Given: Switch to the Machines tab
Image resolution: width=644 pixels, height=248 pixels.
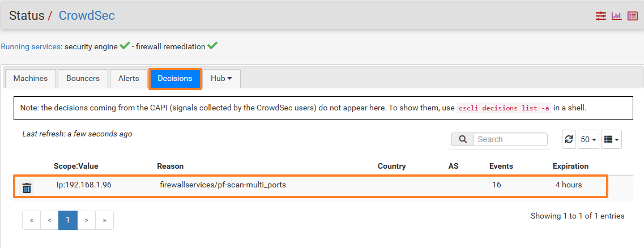Looking at the screenshot, I should tap(31, 79).
